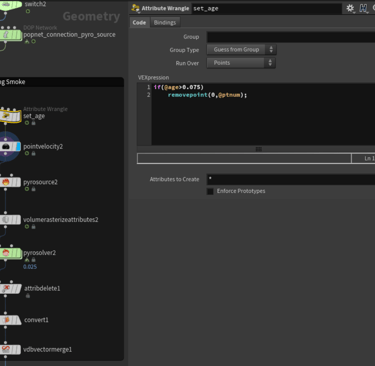Screen dimensions: 375x366
Task: Click the Attribute Wrangle operator icon in parameter header
Action: [x=135, y=8]
